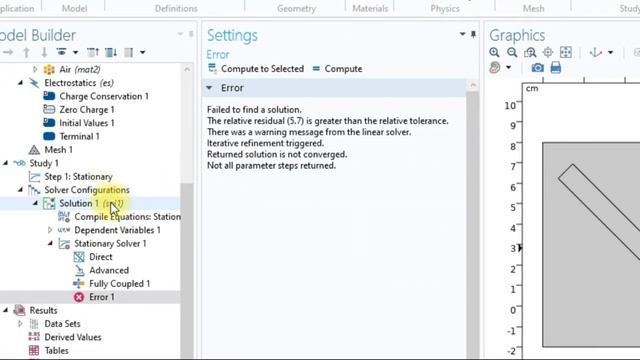Open the axis orientation dropdown arrow

tap(611, 52)
